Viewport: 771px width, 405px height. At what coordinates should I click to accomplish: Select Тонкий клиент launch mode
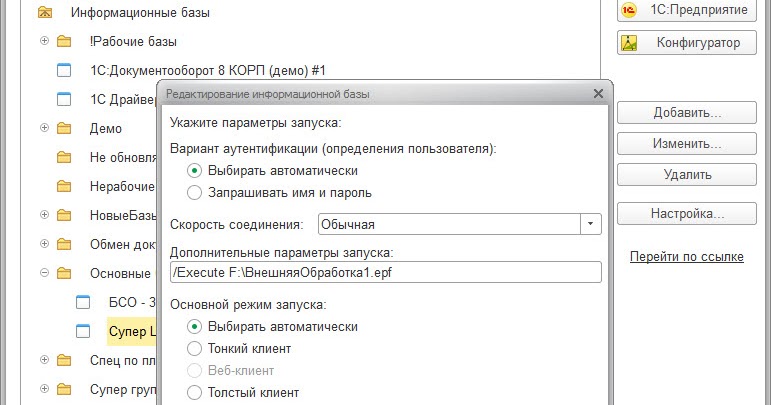tap(194, 348)
